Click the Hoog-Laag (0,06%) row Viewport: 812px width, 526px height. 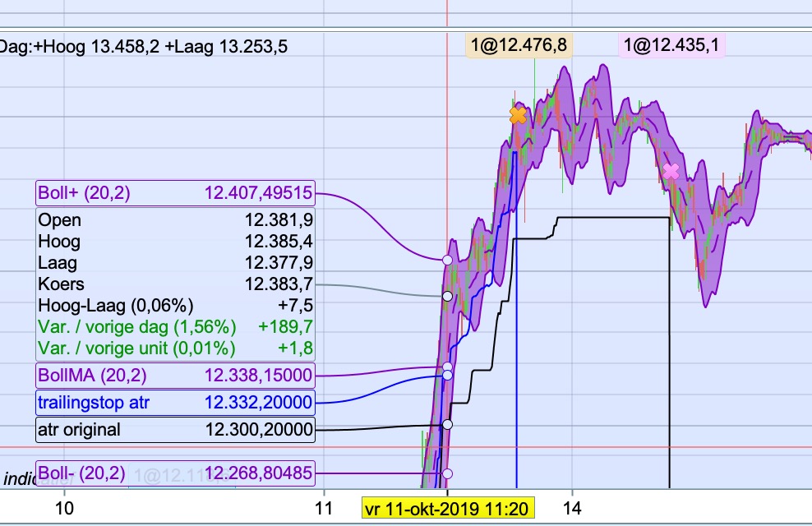tap(175, 305)
